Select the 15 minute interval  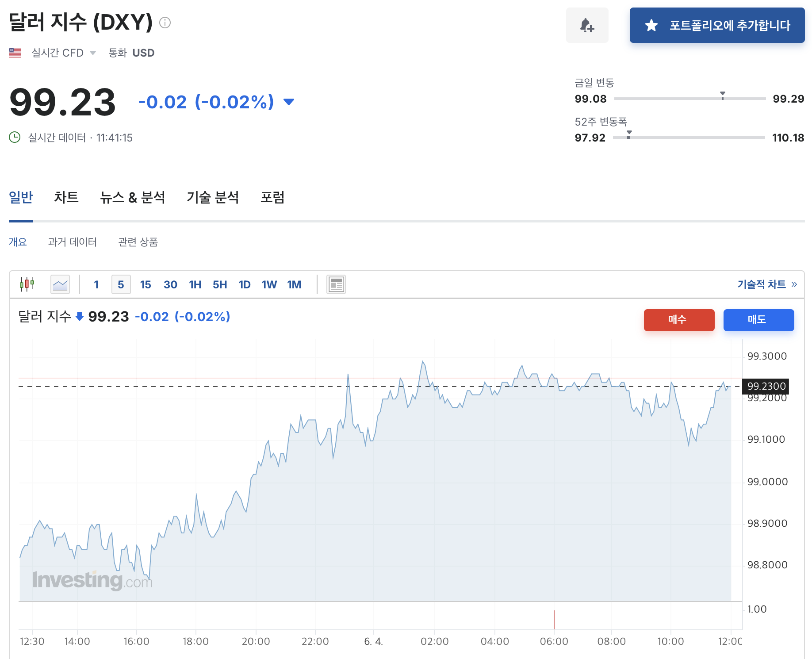[146, 284]
